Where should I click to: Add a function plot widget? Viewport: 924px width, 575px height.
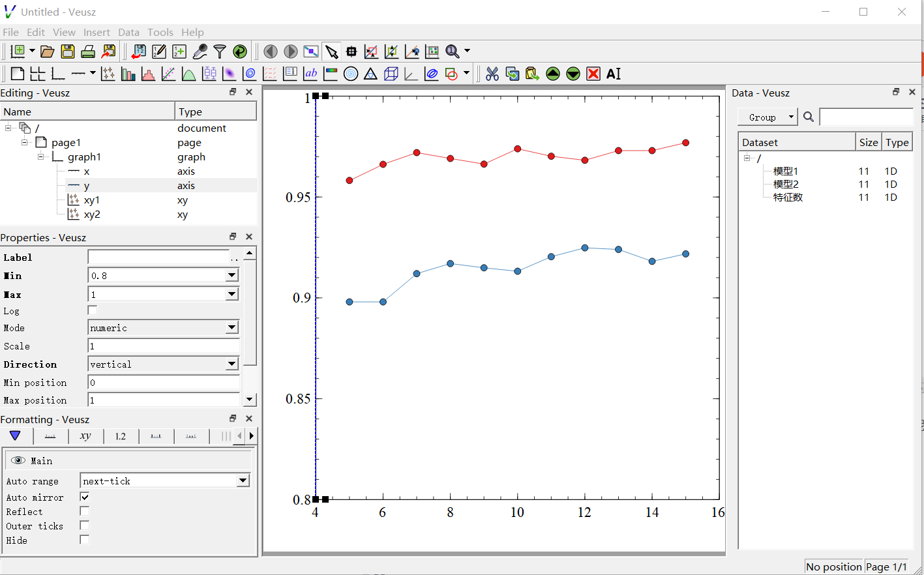(189, 74)
